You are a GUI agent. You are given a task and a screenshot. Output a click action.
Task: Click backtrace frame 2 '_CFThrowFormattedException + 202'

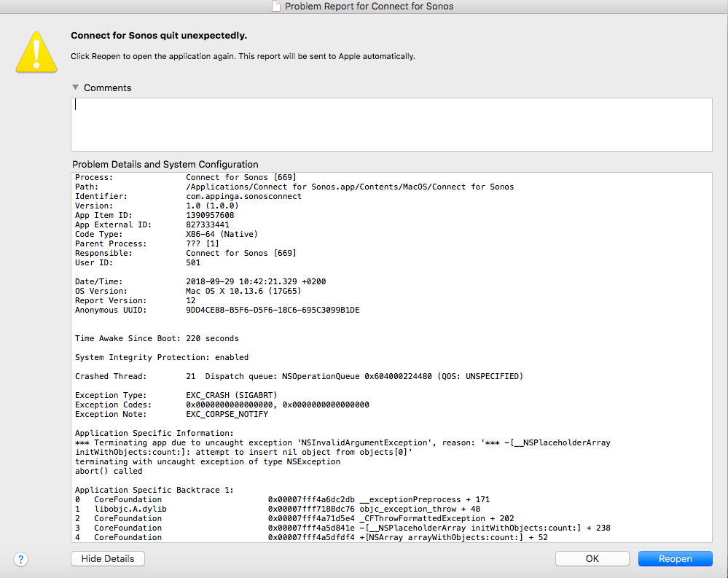(437, 518)
